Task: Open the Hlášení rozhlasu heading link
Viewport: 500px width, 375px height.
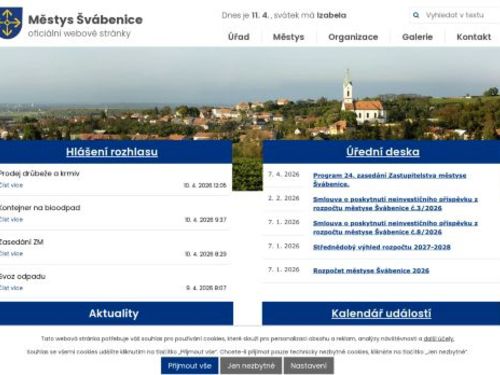Action: click(x=112, y=152)
